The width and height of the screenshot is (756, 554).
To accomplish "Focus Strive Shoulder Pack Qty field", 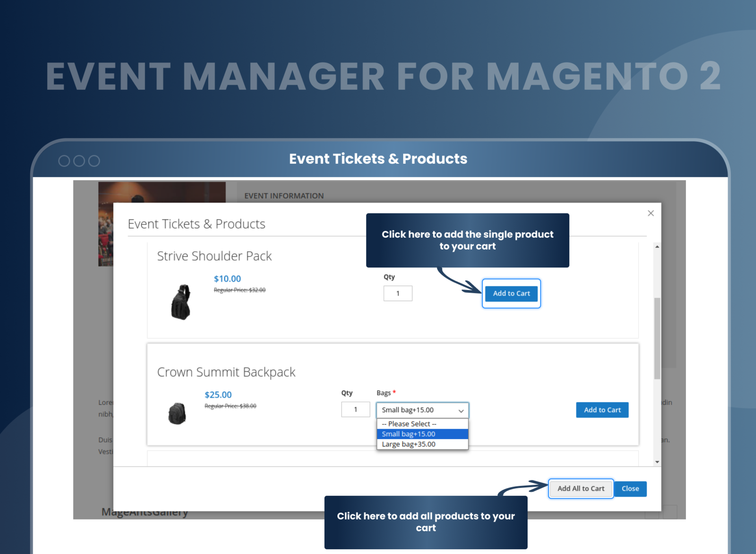I will click(x=398, y=294).
